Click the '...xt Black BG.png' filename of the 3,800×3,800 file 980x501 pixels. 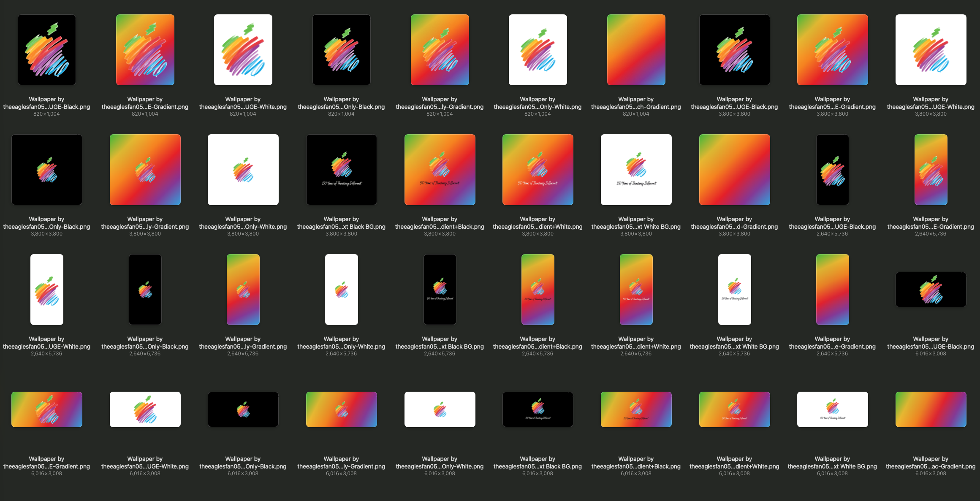pos(342,227)
